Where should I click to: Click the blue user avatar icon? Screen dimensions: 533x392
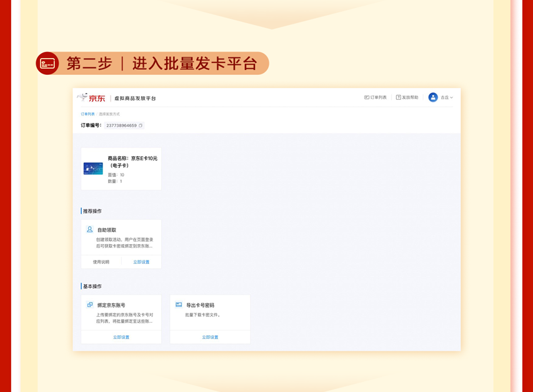point(433,97)
